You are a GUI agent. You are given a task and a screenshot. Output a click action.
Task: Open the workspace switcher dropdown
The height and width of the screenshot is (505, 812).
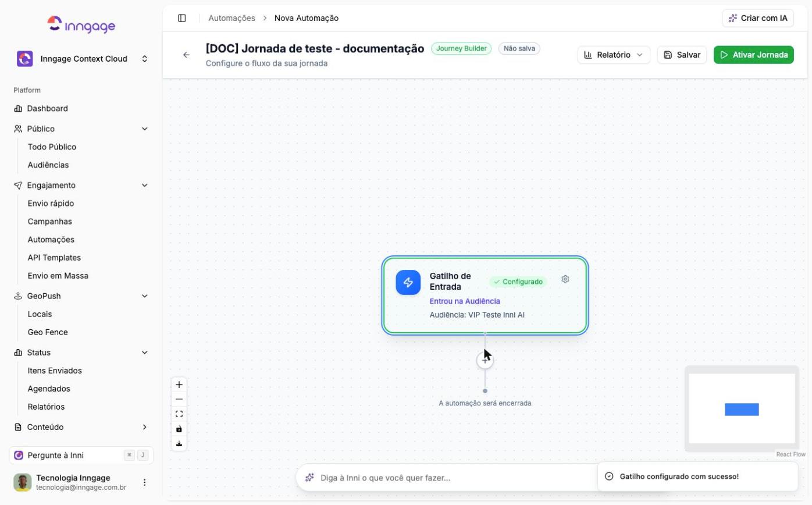point(81,59)
